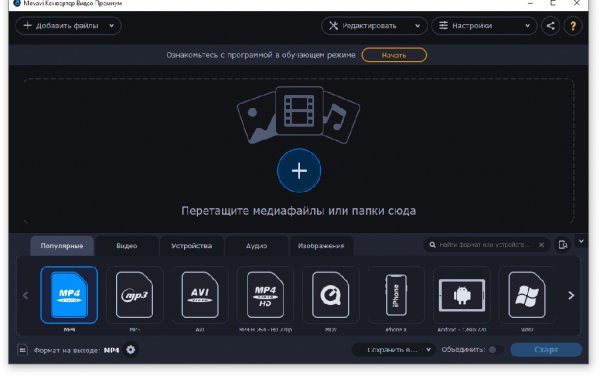Show previous format presets with left arrow

[26, 295]
